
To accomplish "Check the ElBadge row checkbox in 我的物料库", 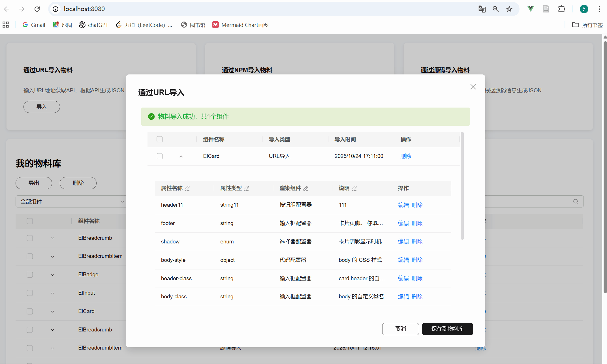I will coord(30,275).
